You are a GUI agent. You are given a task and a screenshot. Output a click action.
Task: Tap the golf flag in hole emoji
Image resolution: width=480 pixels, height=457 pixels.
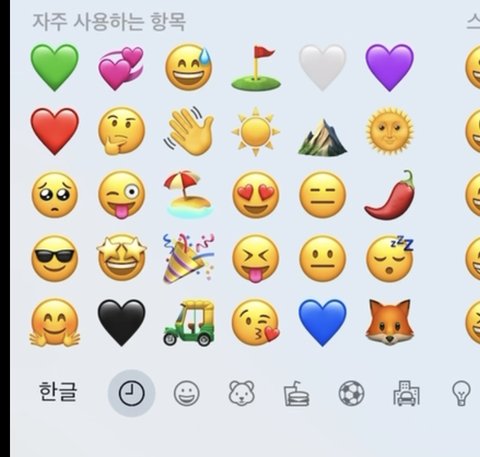click(x=256, y=68)
